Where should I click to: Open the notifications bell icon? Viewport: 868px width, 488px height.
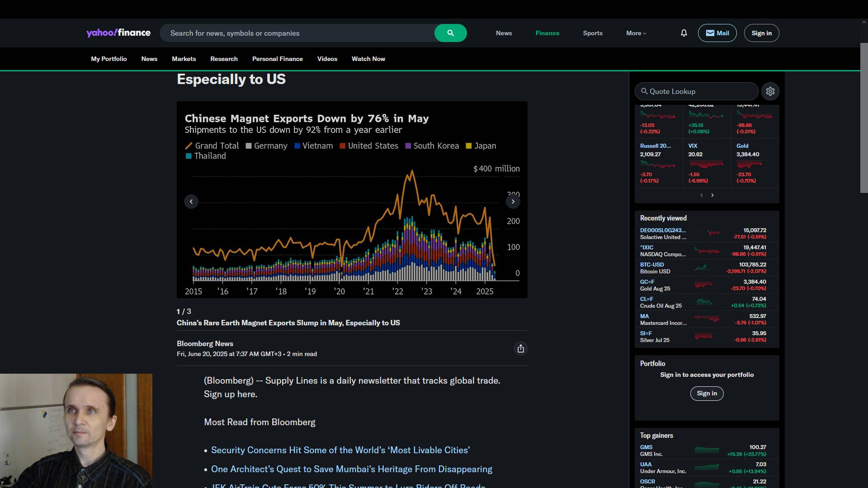(684, 33)
